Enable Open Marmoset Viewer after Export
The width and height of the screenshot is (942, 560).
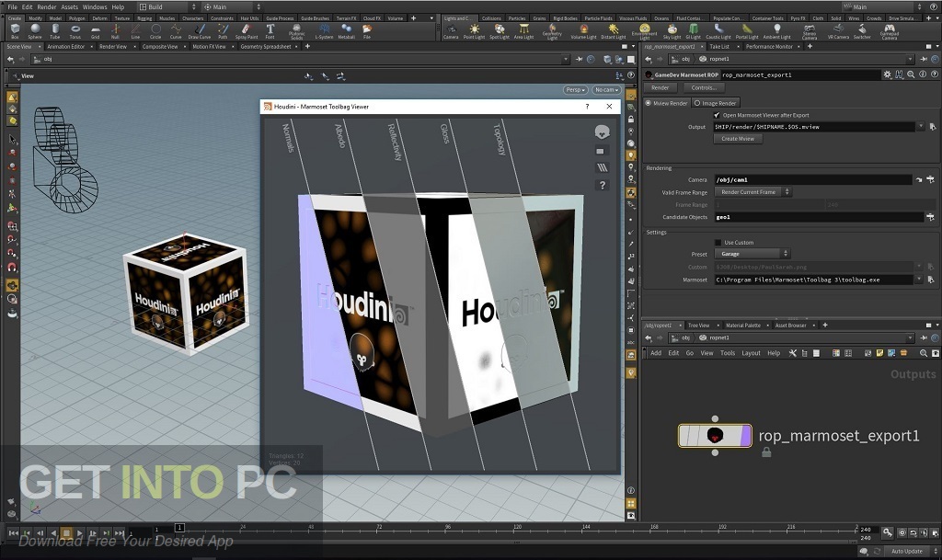tap(716, 114)
